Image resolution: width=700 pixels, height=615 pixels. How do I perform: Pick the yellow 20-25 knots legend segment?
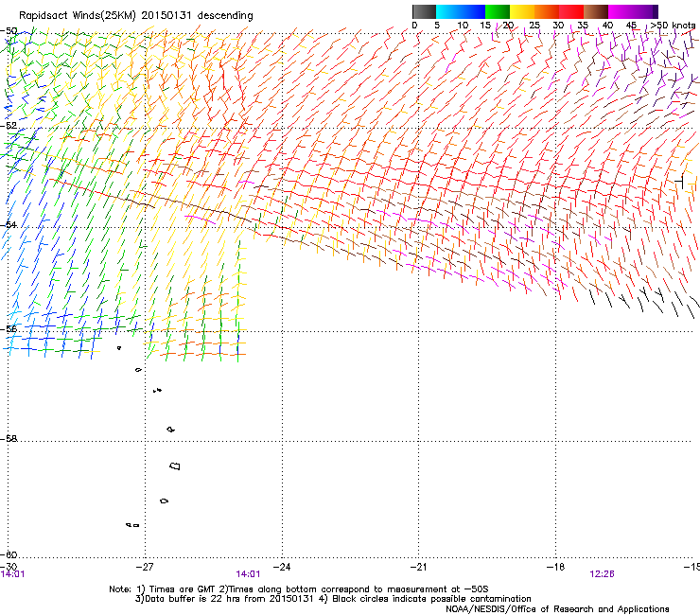(522, 11)
